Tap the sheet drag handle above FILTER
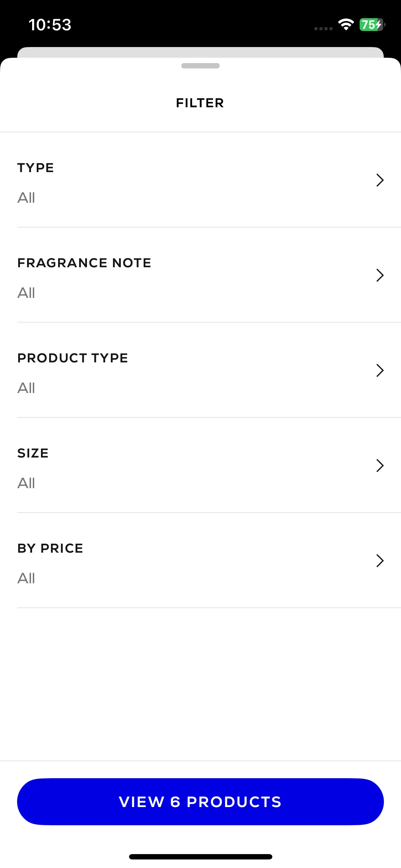This screenshot has height=868, width=401. point(200,66)
